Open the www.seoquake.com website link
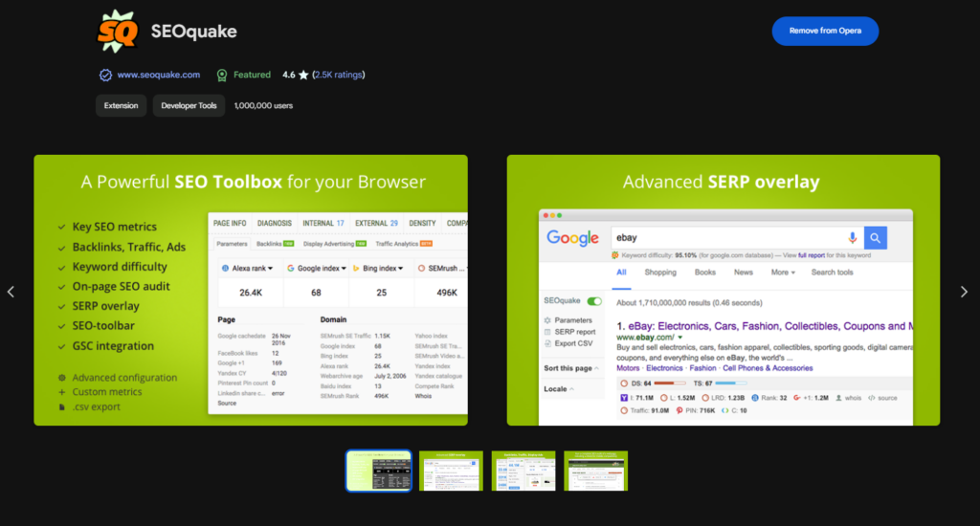This screenshot has height=526, width=980. [x=159, y=75]
